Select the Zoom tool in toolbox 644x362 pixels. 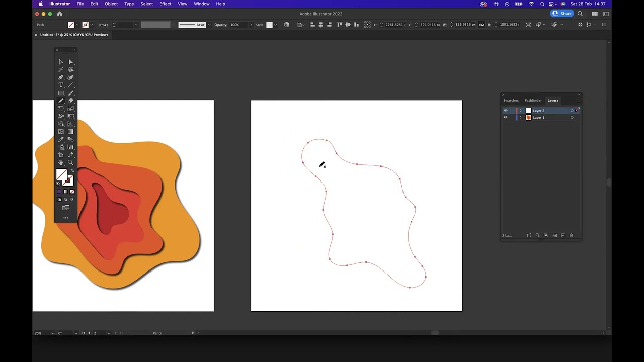point(70,163)
